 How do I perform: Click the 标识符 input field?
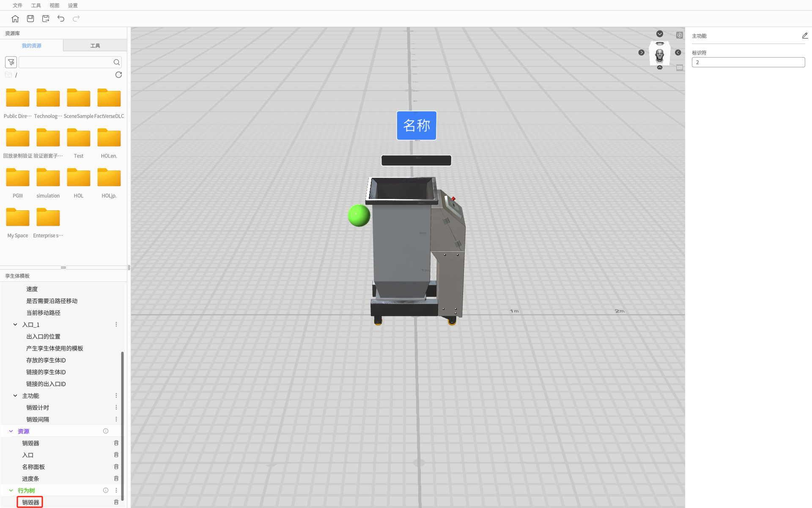pos(748,62)
